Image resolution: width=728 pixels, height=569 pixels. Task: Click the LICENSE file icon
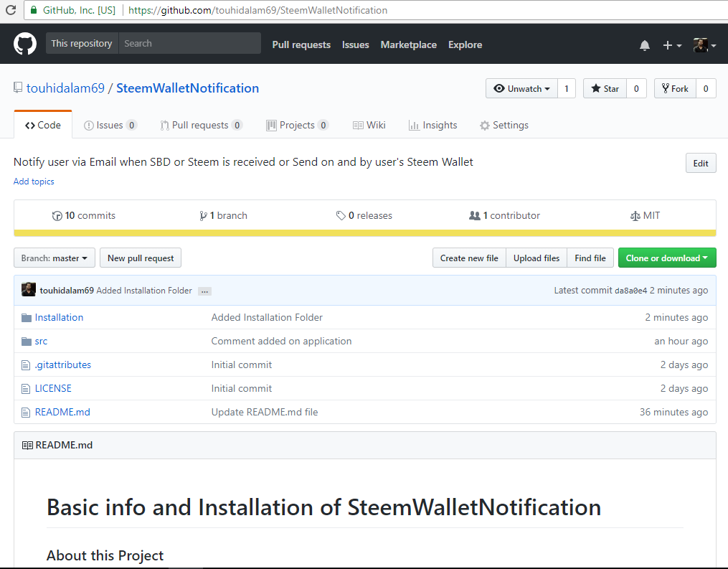coord(26,389)
